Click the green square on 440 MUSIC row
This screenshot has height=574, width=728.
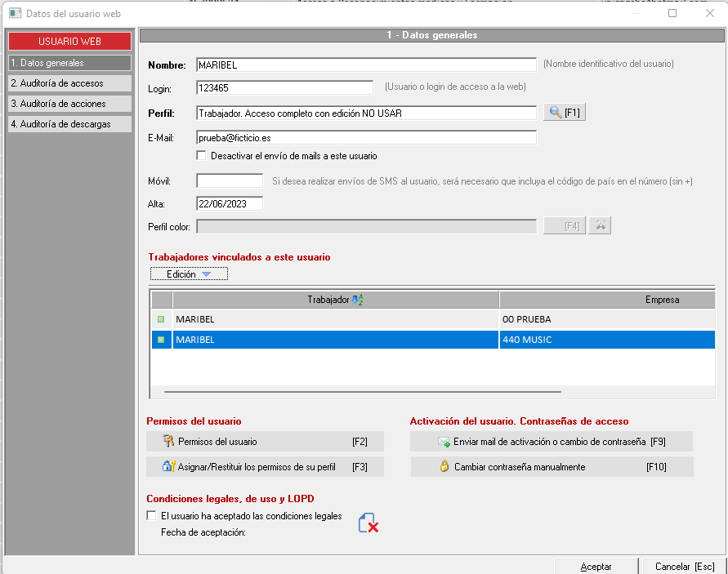(161, 340)
